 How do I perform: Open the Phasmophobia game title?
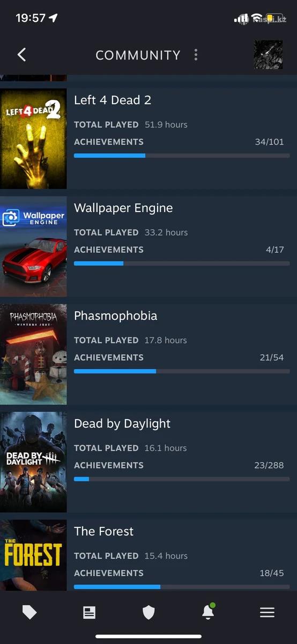tap(116, 316)
